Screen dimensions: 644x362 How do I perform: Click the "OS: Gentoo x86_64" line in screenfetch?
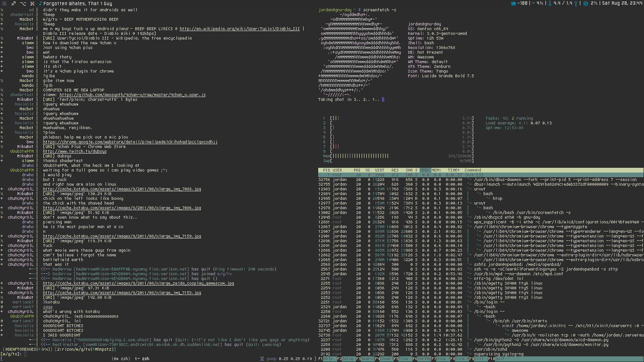428,29
